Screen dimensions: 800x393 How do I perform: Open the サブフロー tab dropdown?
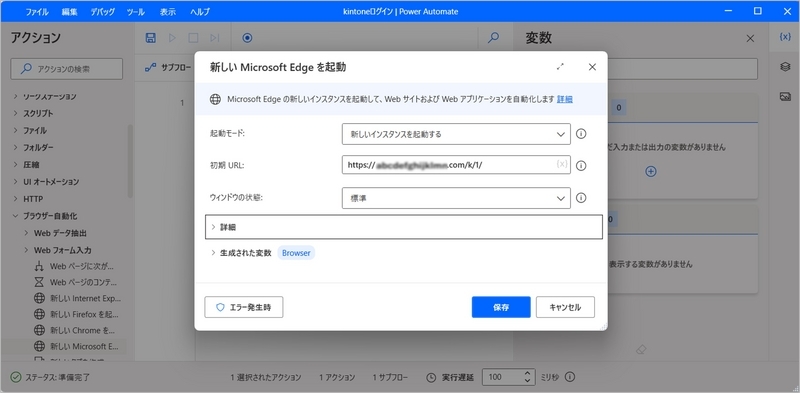[x=168, y=67]
